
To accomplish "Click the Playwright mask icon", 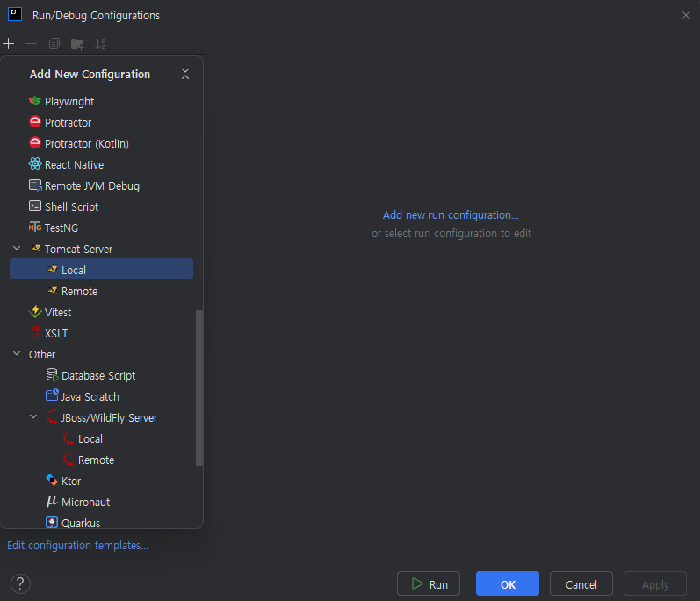I will coord(35,101).
